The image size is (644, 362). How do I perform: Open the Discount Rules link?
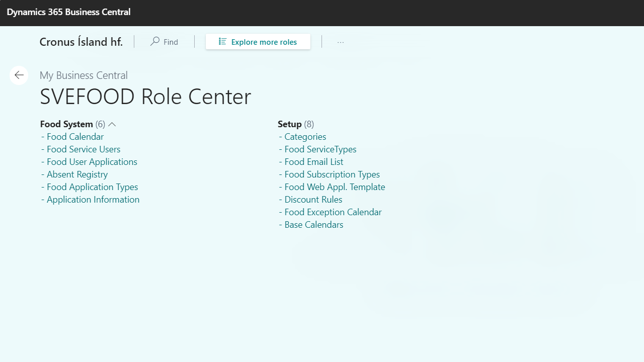(x=313, y=200)
